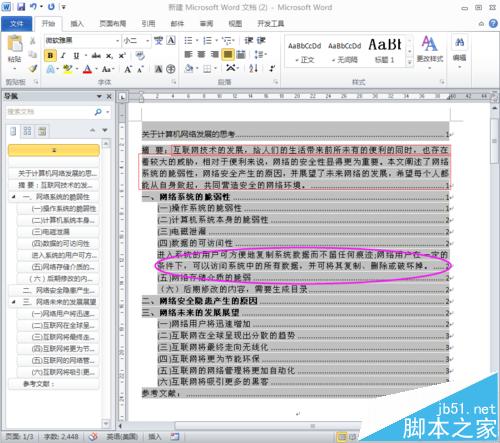Click the navigation pane search document field
500x443 pixels.
pyautogui.click(x=50, y=112)
